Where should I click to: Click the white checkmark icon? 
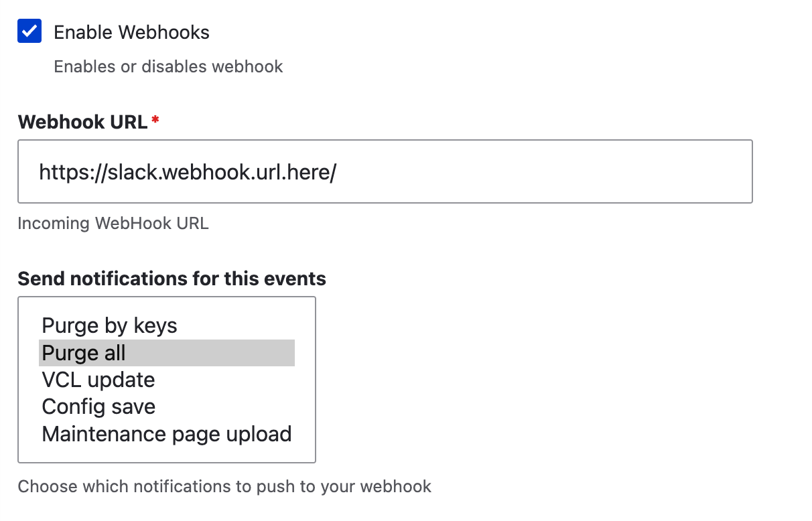pyautogui.click(x=29, y=31)
